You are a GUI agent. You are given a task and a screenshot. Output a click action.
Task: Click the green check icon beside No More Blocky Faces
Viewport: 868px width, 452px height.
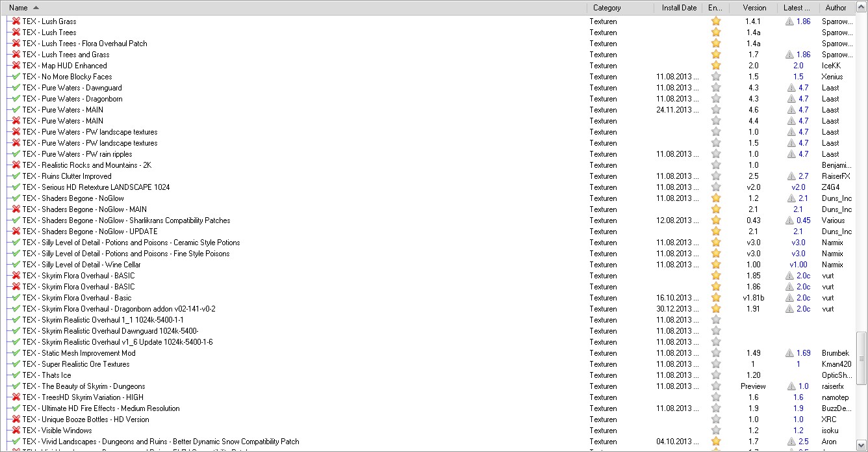coord(16,77)
